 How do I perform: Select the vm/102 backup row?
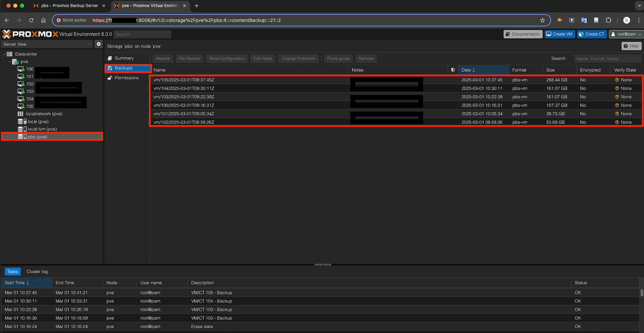[x=256, y=122]
